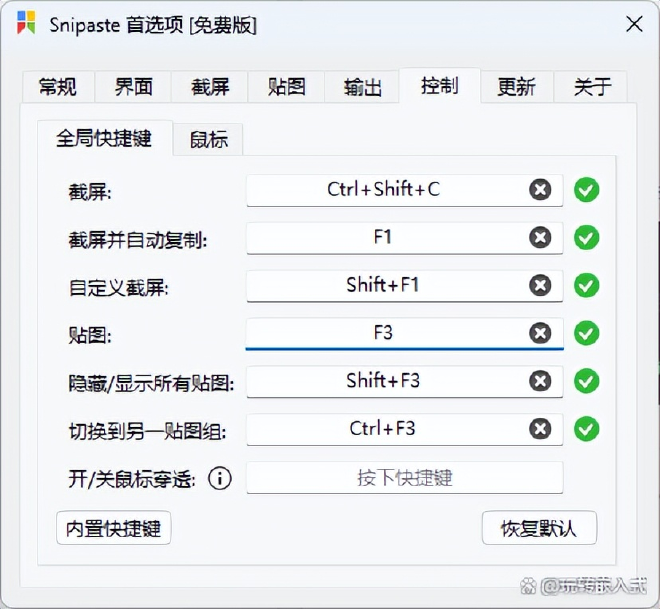Select the 全局快捷键 sub-tab
The image size is (660, 609).
[x=104, y=138]
